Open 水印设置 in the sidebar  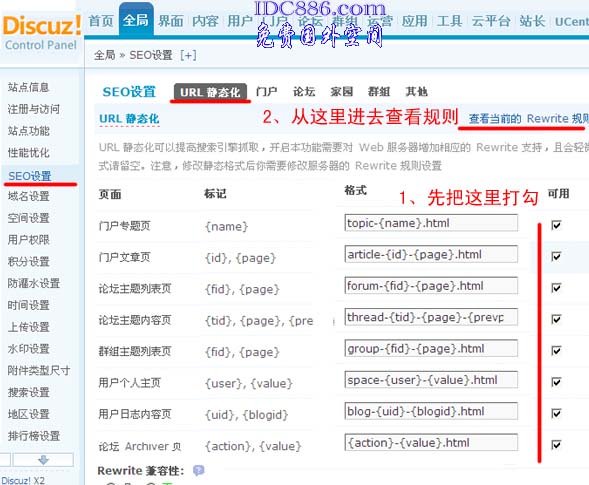click(29, 349)
